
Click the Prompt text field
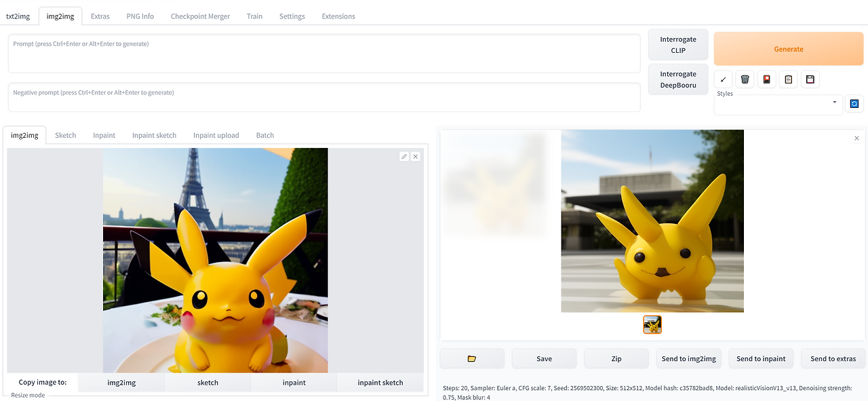coord(324,54)
